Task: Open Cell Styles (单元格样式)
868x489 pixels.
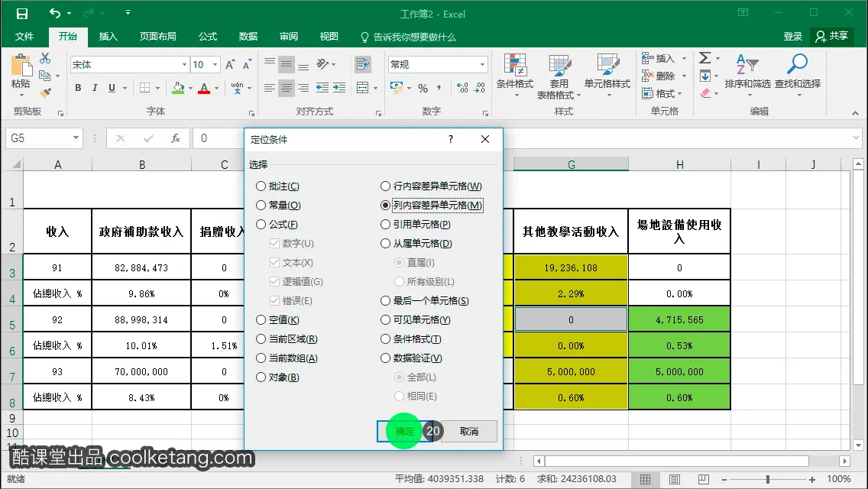Action: 607,76
